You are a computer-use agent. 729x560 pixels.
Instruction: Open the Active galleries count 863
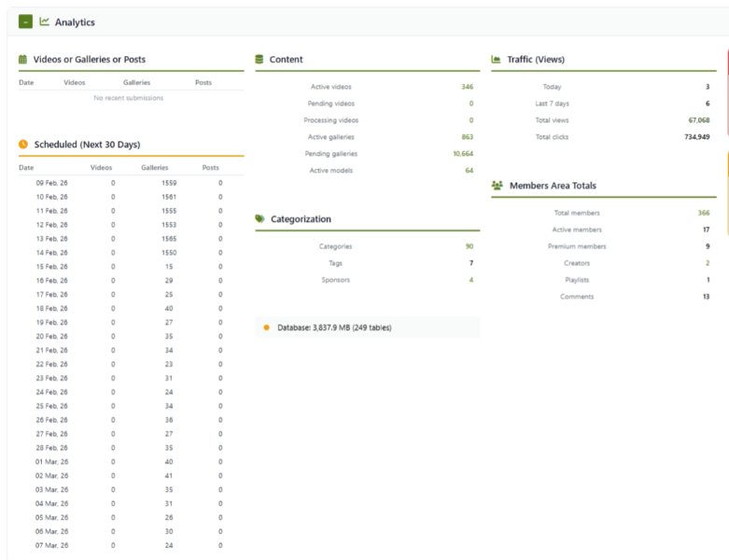[467, 137]
